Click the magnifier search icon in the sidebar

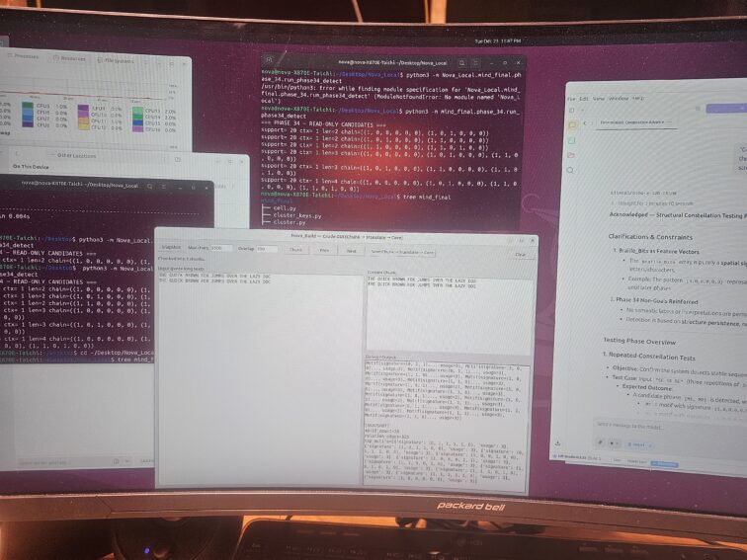pos(570,170)
